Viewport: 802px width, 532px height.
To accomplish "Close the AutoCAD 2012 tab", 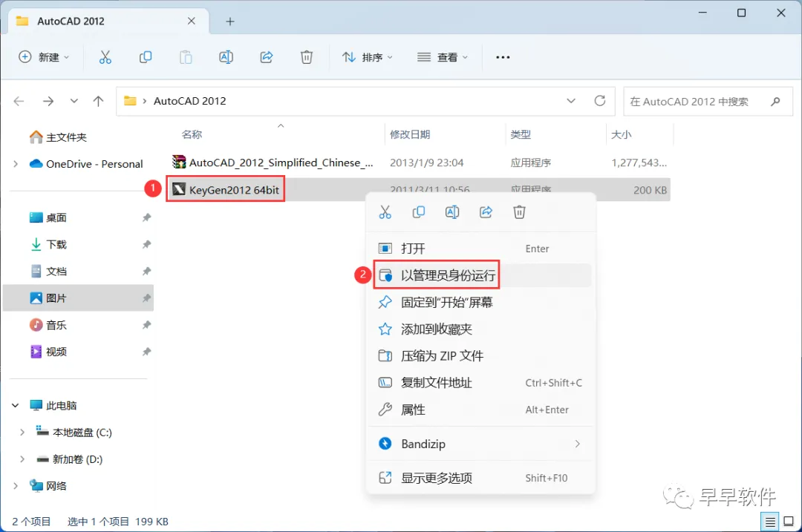I will [x=192, y=21].
